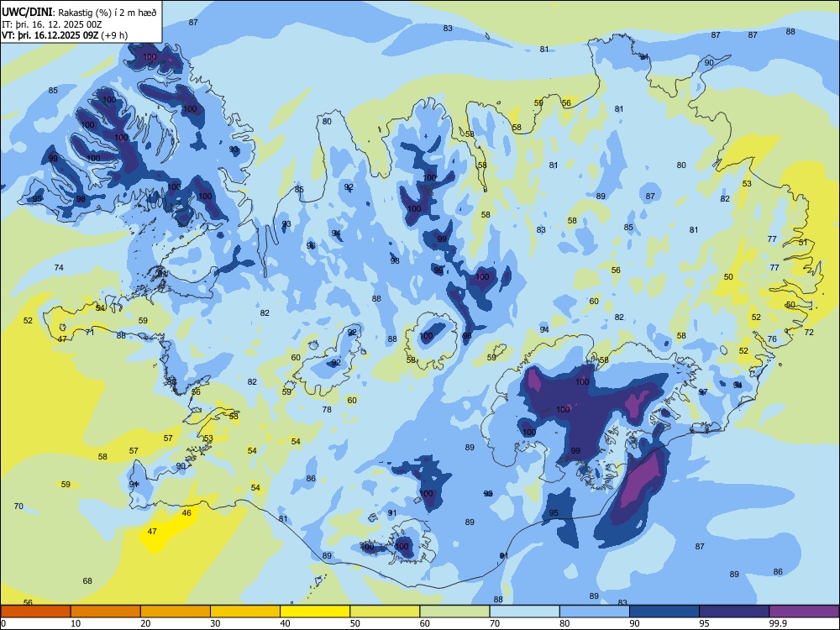Click the humidity value '51' on the map

coord(803,242)
